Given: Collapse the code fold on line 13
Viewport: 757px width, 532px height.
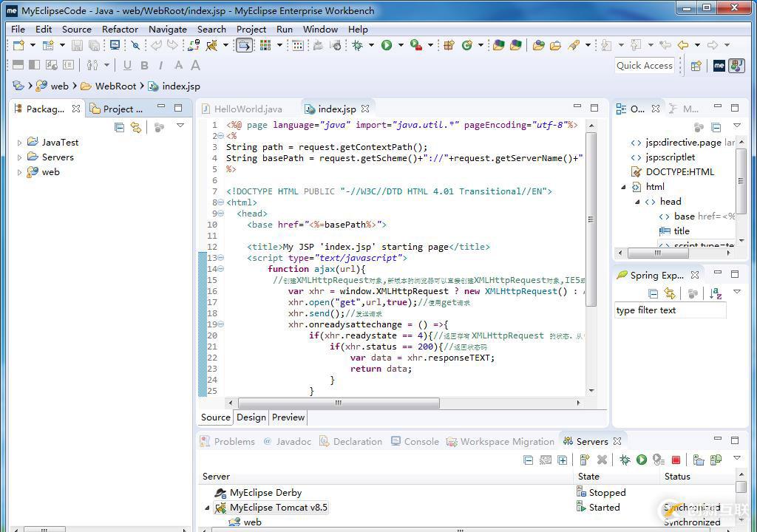Looking at the screenshot, I should [221, 258].
